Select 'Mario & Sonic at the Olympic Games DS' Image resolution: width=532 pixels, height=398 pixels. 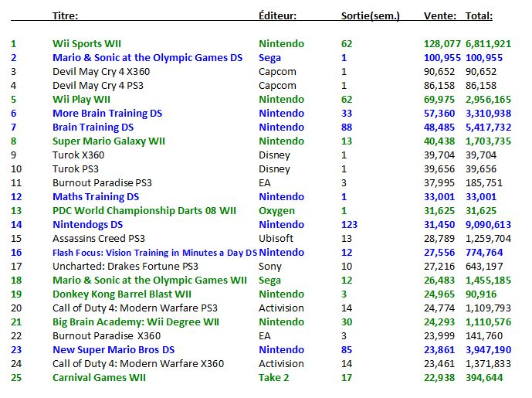(x=147, y=58)
